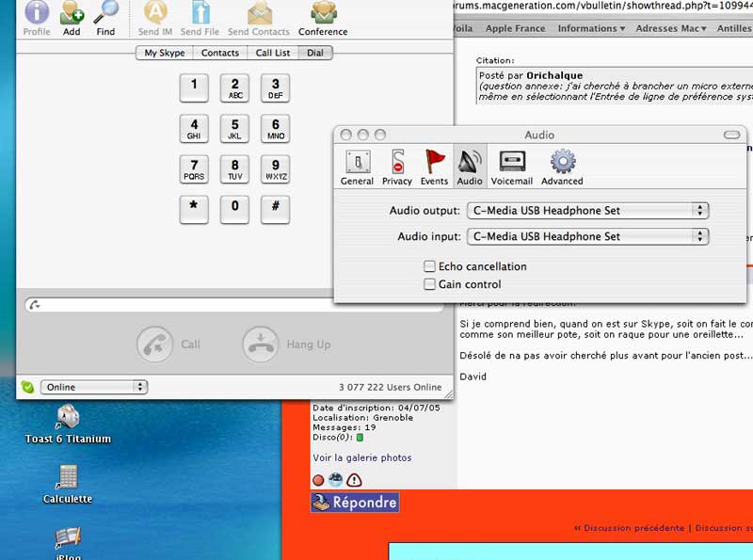Click the phone number input field in Skype

click(x=233, y=305)
